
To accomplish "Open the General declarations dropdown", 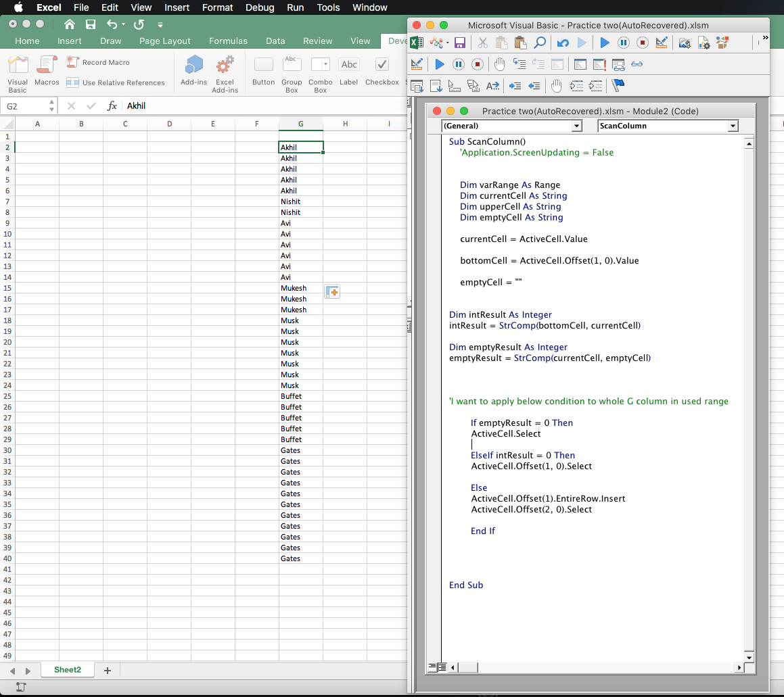I will click(x=578, y=126).
